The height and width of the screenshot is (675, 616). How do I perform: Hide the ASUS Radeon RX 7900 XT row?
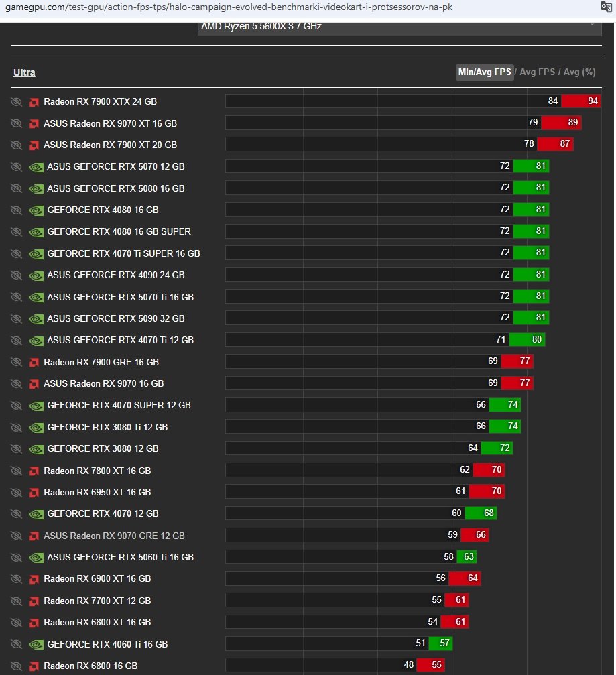(x=16, y=145)
